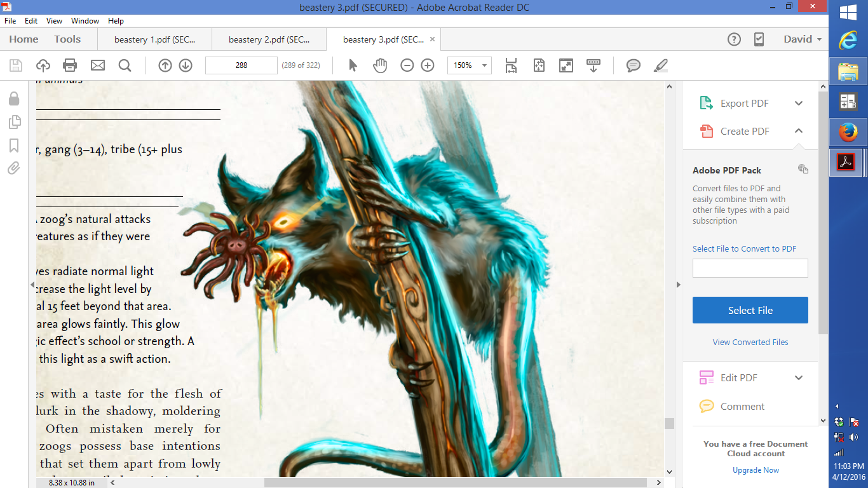This screenshot has width=868, height=488.
Task: Go to the previous page arrow
Action: point(165,65)
